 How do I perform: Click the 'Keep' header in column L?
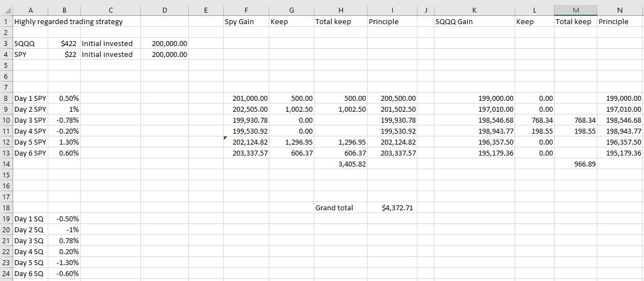coord(534,22)
